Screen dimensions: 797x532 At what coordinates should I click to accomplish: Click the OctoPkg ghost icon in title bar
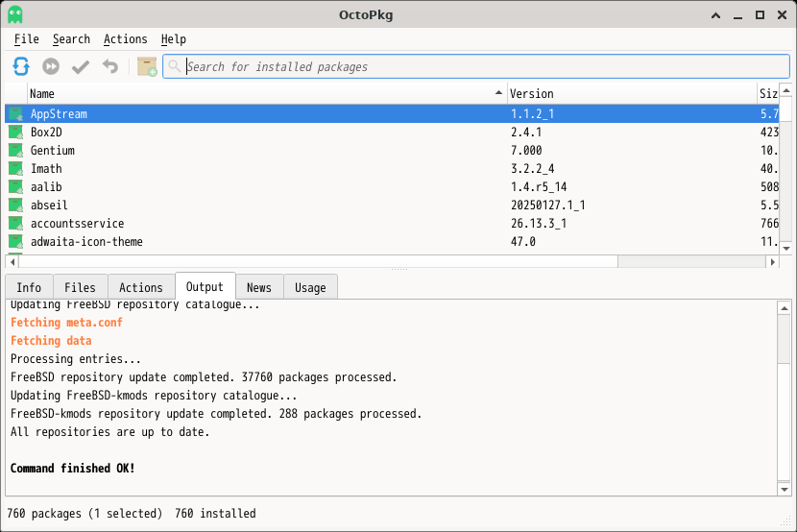[15, 14]
